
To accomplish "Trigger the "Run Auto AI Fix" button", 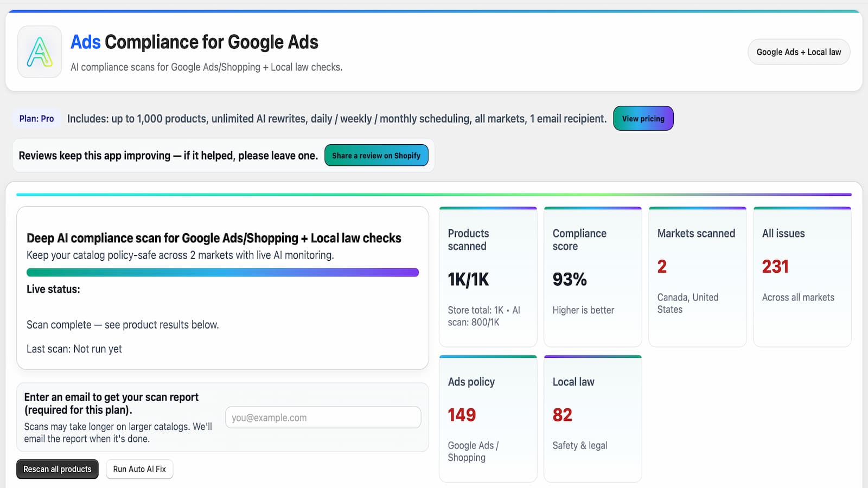I will pos(139,469).
